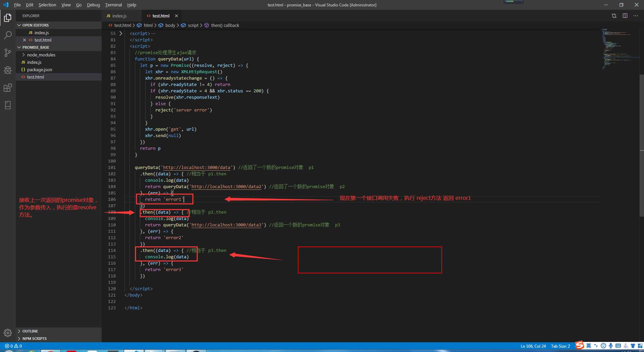Open the View menu
Screen dimensions: 644x352
click(66, 5)
